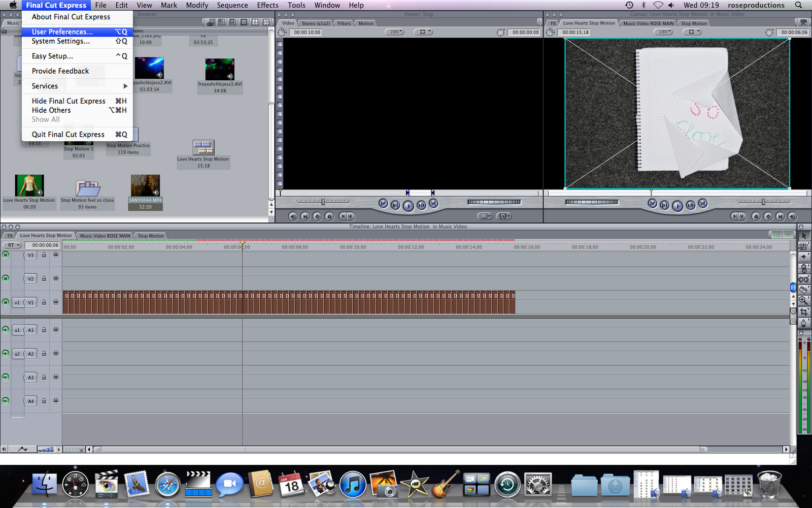The image size is (812, 508).
Task: Mute audio track A1 in Timeline
Action: pyautogui.click(x=6, y=330)
